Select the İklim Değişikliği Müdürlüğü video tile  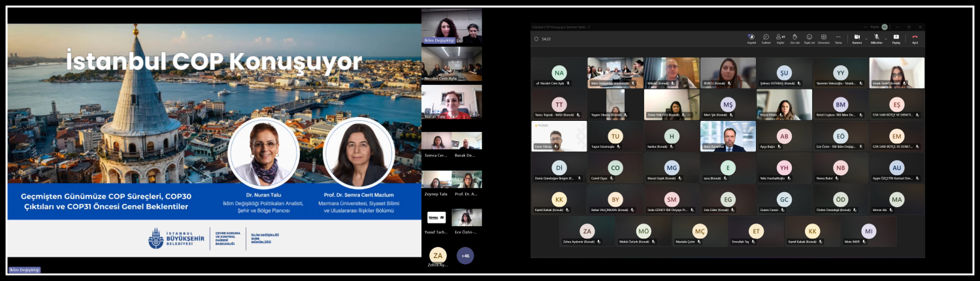[x=615, y=73]
